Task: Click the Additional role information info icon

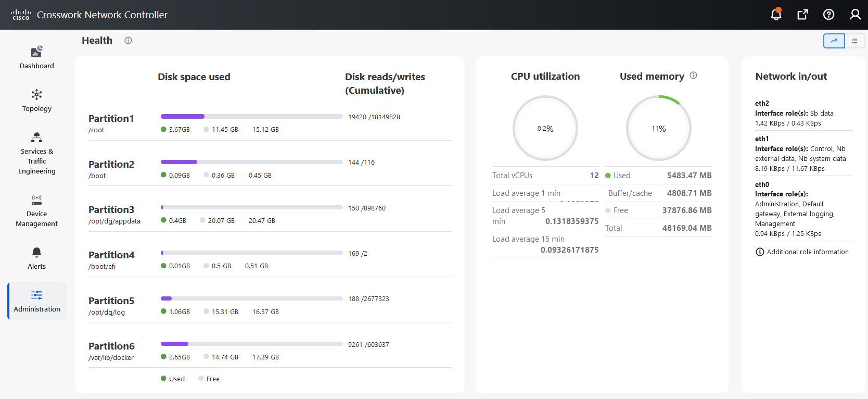Action: point(760,252)
